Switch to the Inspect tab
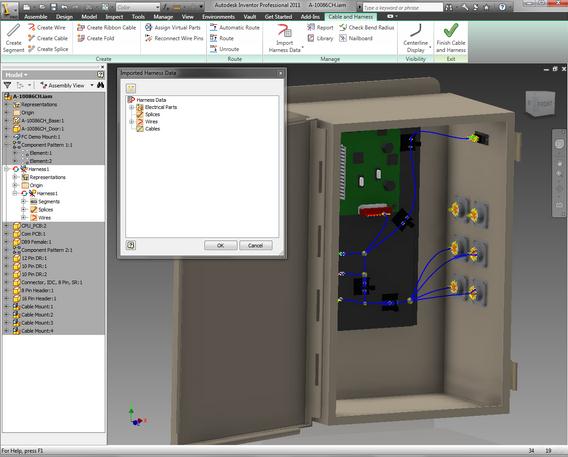The width and height of the screenshot is (568, 457). 114,17
